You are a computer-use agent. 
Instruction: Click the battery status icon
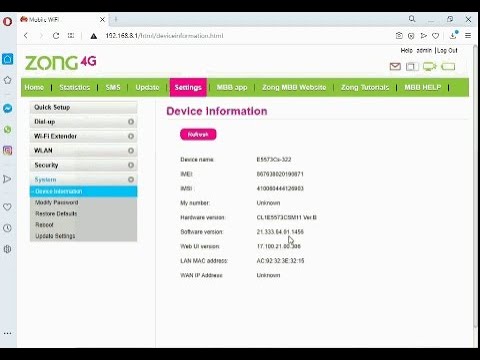point(448,67)
